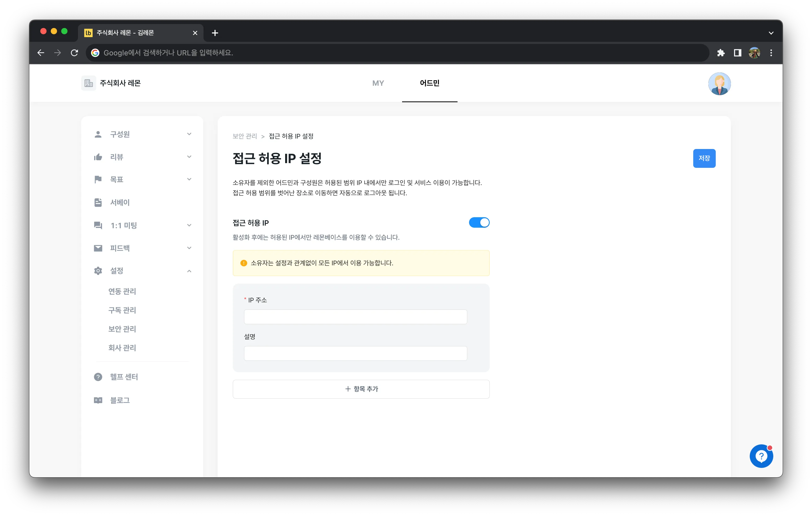
Task: Click the Chrome profile avatar in toolbar
Action: [754, 53]
